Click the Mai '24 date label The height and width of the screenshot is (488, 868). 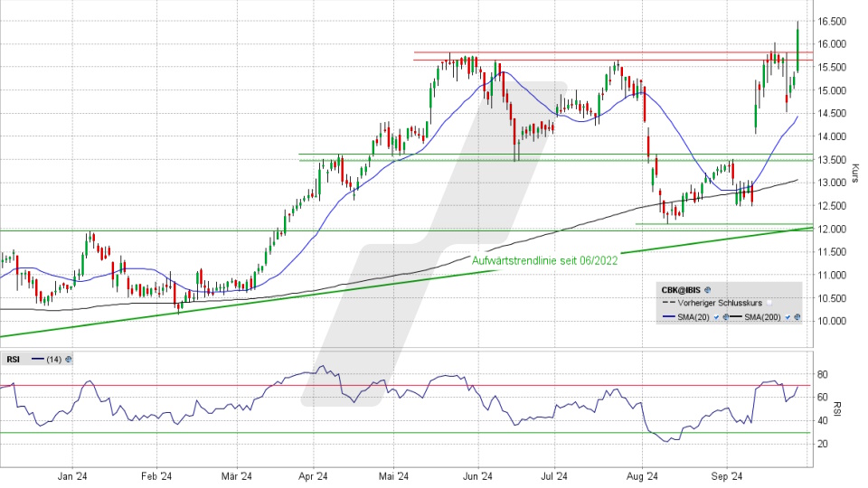[x=393, y=476]
